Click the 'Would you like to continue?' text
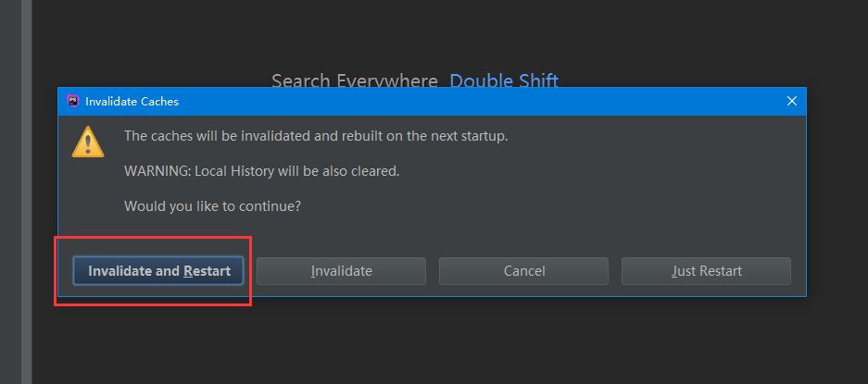 click(x=212, y=206)
